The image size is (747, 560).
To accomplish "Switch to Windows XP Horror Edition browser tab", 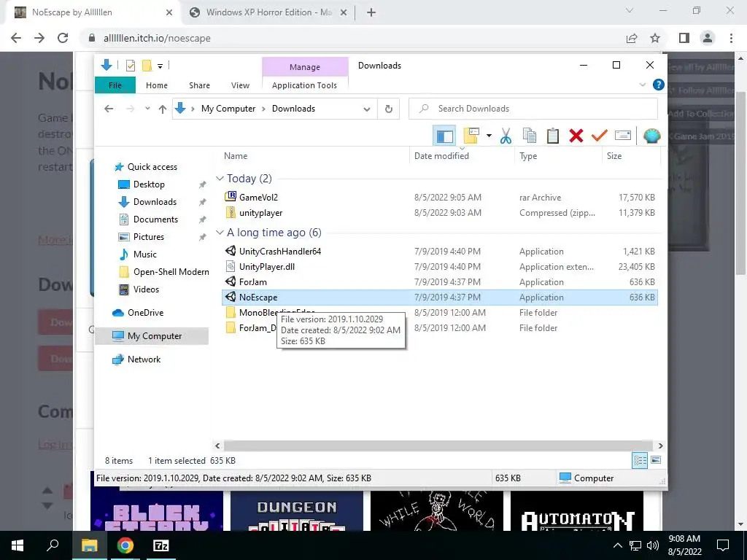I will (268, 12).
